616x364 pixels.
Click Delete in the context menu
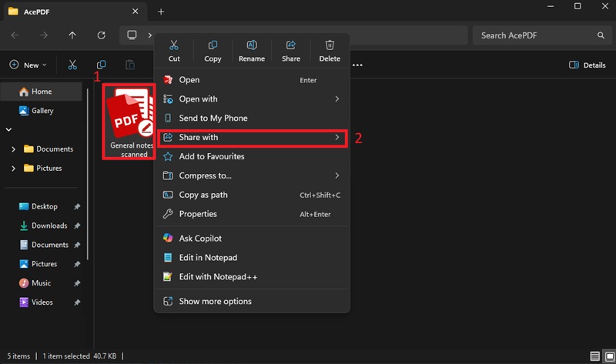click(330, 51)
